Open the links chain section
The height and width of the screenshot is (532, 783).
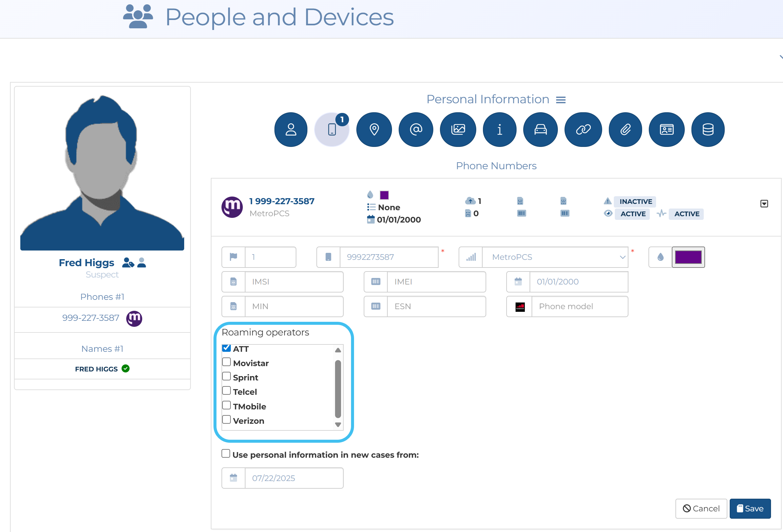click(x=583, y=129)
